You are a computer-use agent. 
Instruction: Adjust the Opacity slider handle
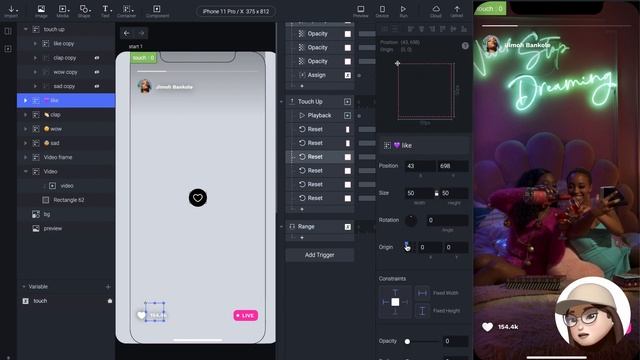tap(407, 341)
